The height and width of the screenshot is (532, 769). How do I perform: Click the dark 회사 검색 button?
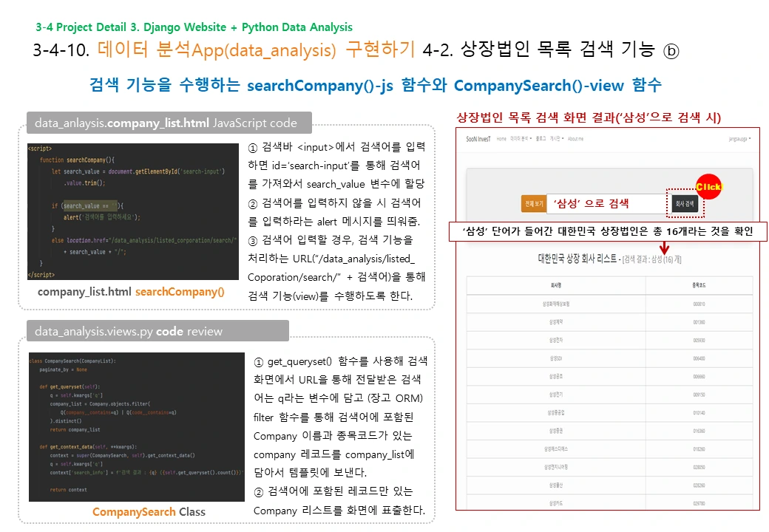click(x=685, y=204)
